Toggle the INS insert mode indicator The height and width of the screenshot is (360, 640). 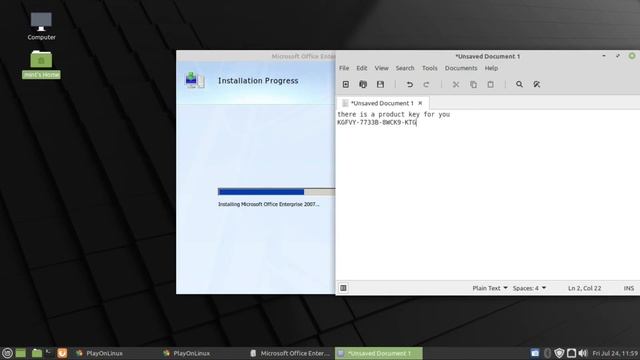point(629,288)
